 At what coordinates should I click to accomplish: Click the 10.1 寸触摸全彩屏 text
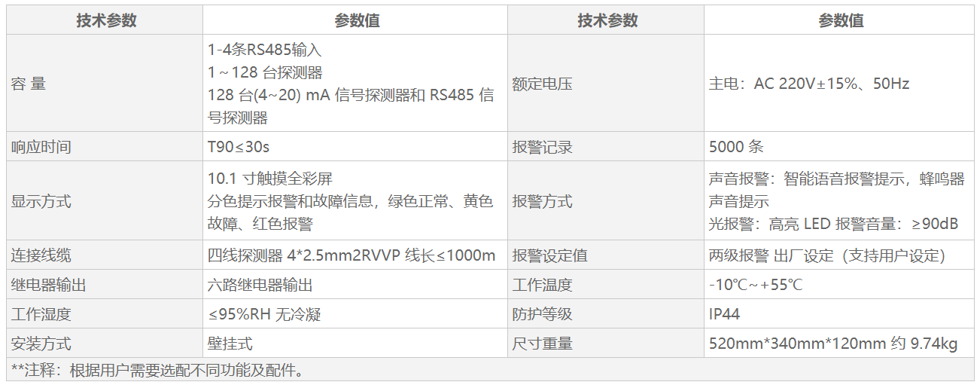(269, 179)
